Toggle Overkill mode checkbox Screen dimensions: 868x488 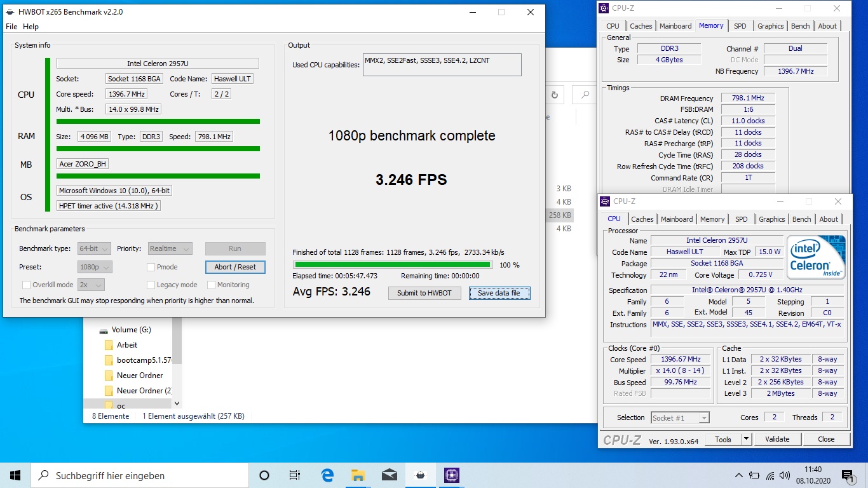pyautogui.click(x=26, y=285)
